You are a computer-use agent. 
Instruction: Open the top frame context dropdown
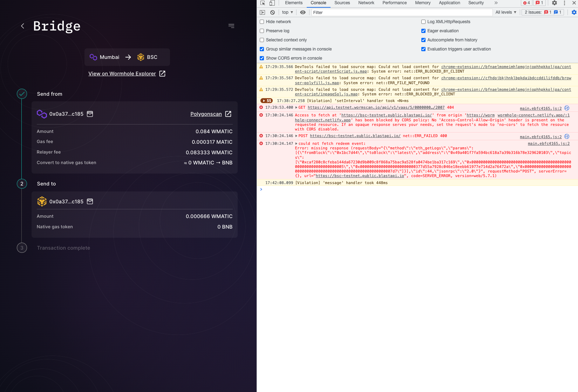[x=287, y=12]
